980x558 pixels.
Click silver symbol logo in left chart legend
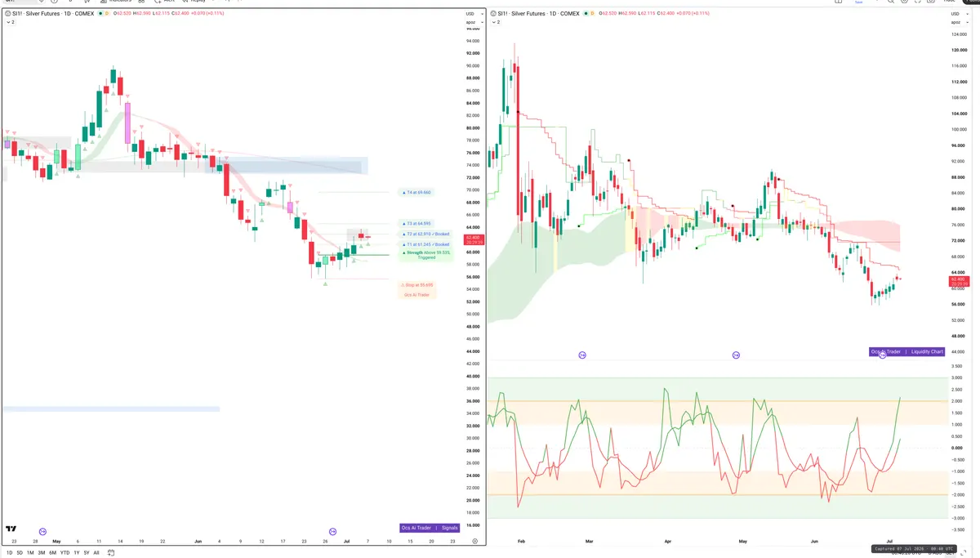coord(9,14)
